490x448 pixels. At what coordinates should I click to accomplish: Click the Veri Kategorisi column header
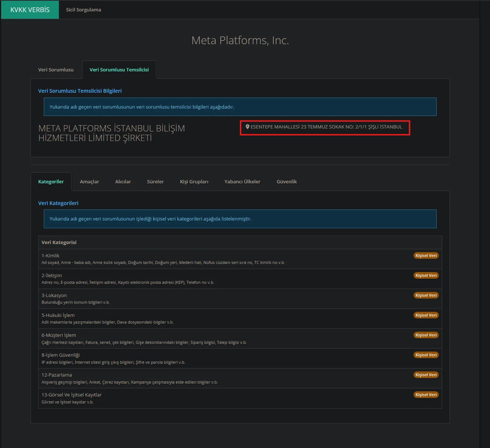coord(59,242)
